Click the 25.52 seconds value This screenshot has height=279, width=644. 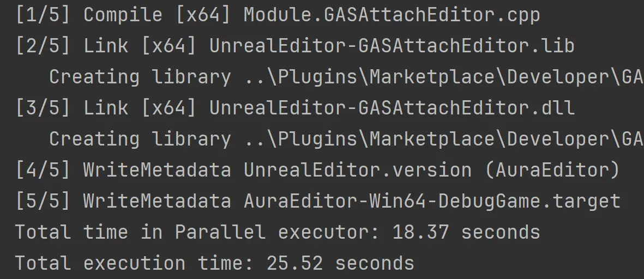tap(340, 264)
